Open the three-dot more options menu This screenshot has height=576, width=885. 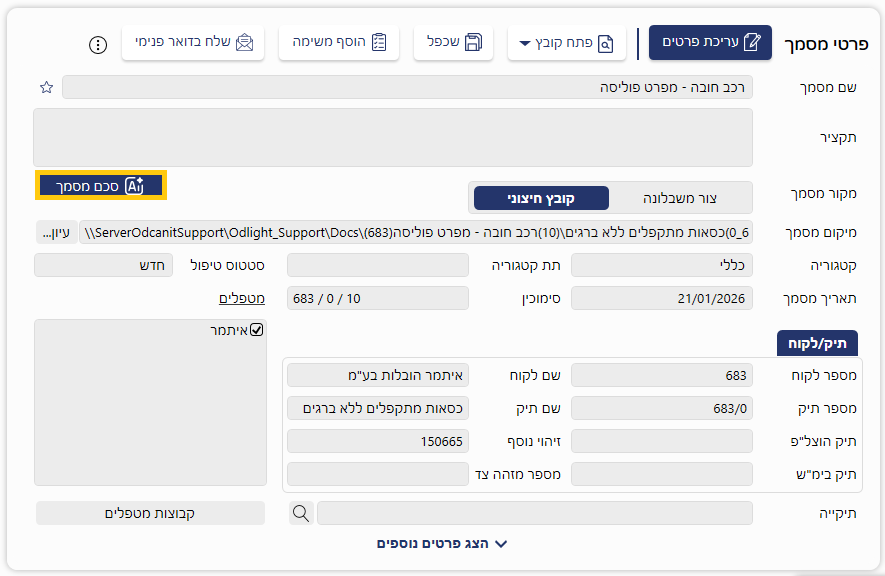(x=98, y=44)
